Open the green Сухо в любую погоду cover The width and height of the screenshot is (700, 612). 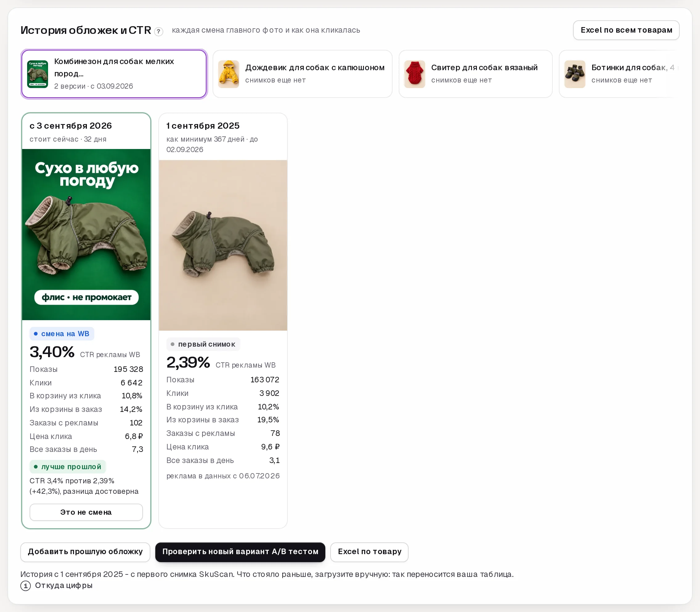click(86, 235)
